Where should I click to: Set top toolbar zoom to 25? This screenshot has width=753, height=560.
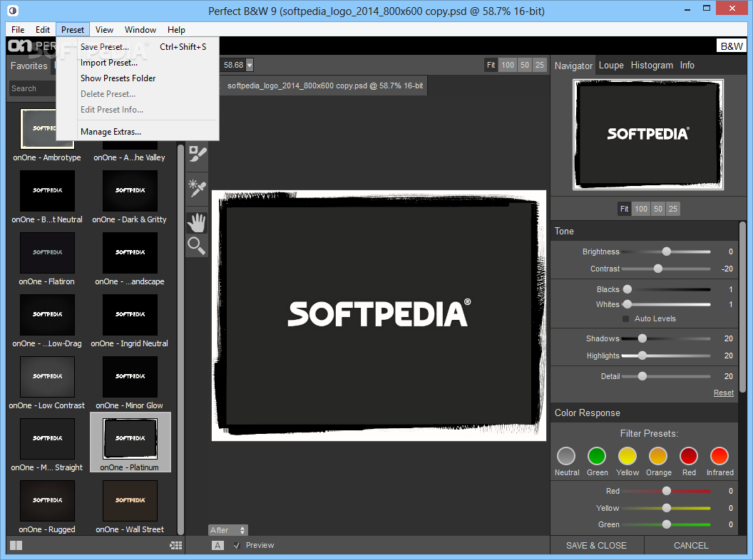(540, 65)
